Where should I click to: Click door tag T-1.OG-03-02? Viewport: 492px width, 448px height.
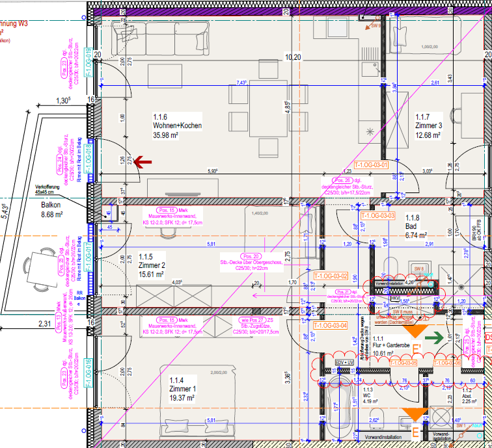(331, 276)
